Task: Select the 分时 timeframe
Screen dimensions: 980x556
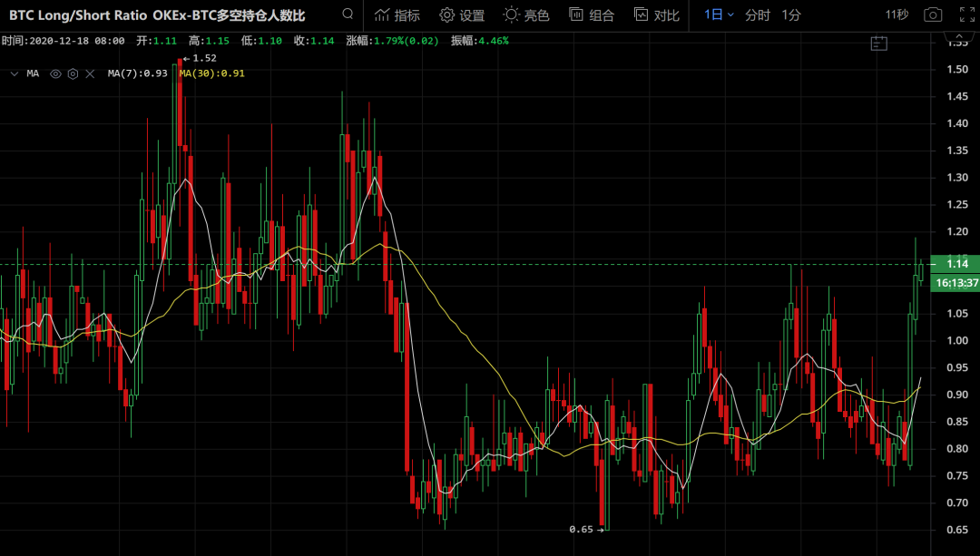Action: point(758,15)
